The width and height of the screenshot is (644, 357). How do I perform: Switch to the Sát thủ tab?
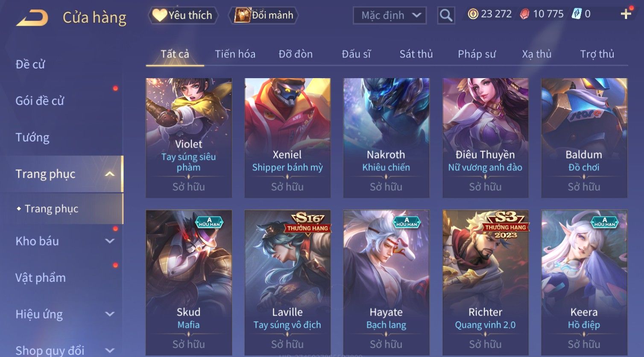pyautogui.click(x=416, y=54)
